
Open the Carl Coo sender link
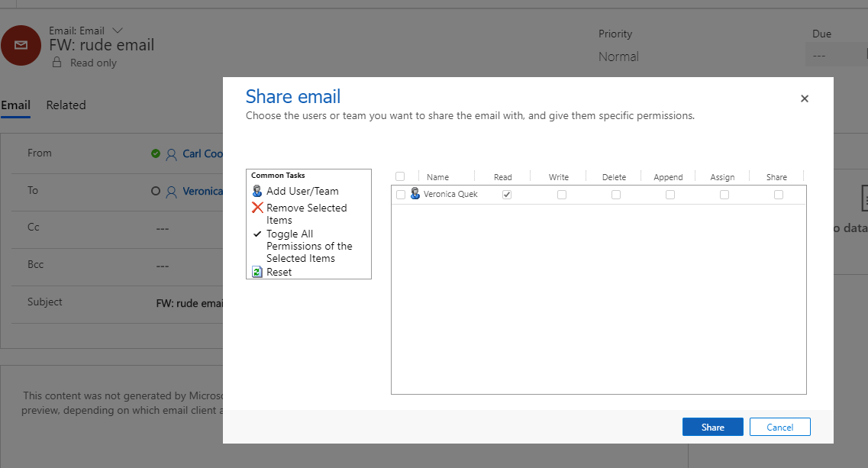(202, 153)
